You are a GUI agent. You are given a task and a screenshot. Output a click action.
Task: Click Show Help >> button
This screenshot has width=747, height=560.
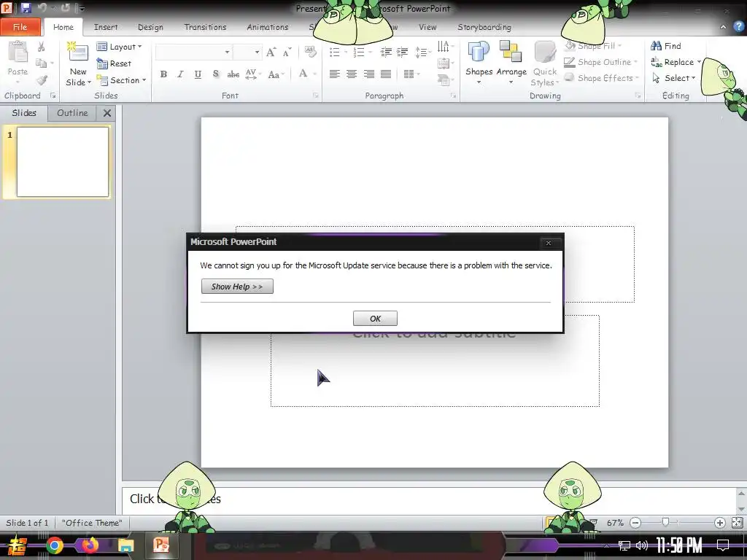[237, 286]
